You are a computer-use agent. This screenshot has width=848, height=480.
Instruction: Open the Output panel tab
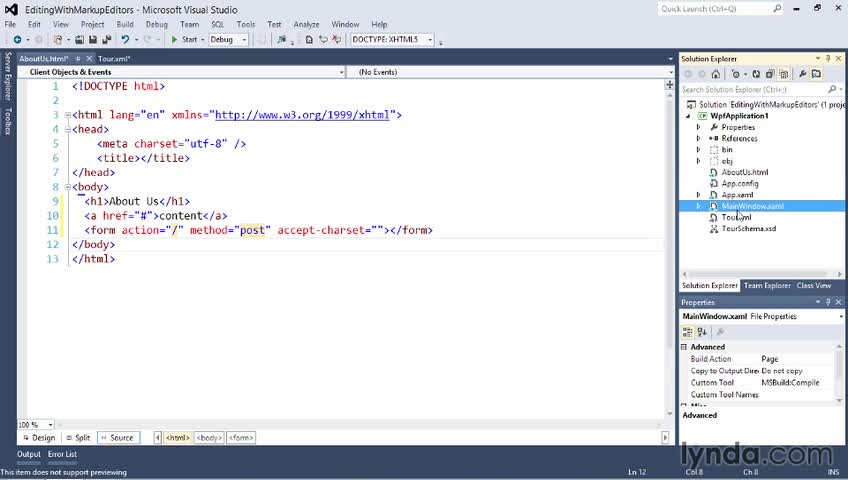point(29,454)
